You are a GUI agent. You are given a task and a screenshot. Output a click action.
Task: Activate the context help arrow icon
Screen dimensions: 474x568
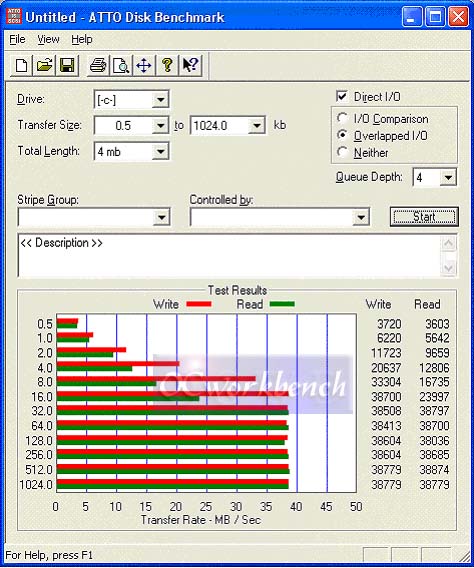click(190, 66)
